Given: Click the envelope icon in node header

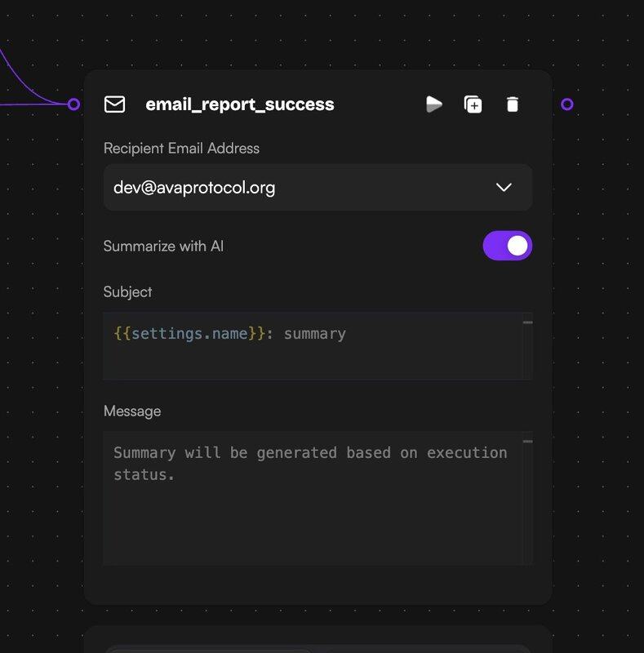Looking at the screenshot, I should (115, 104).
